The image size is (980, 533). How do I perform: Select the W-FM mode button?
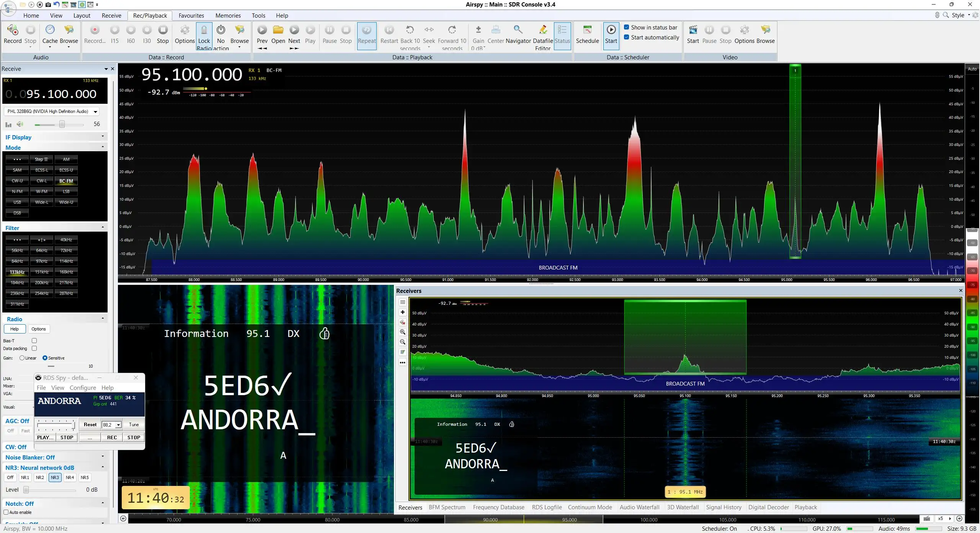(42, 191)
